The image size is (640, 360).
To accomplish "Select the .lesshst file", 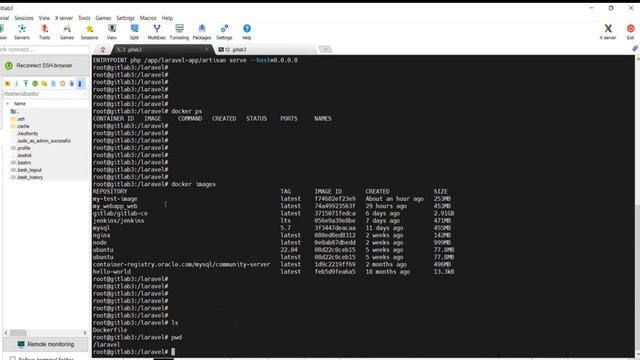I will coord(24,156).
